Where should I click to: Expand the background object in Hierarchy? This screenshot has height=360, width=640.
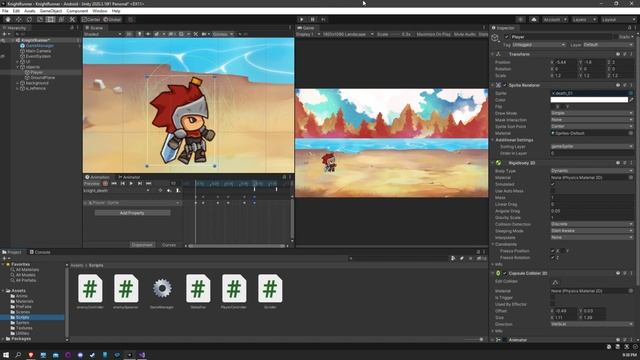click(x=18, y=83)
